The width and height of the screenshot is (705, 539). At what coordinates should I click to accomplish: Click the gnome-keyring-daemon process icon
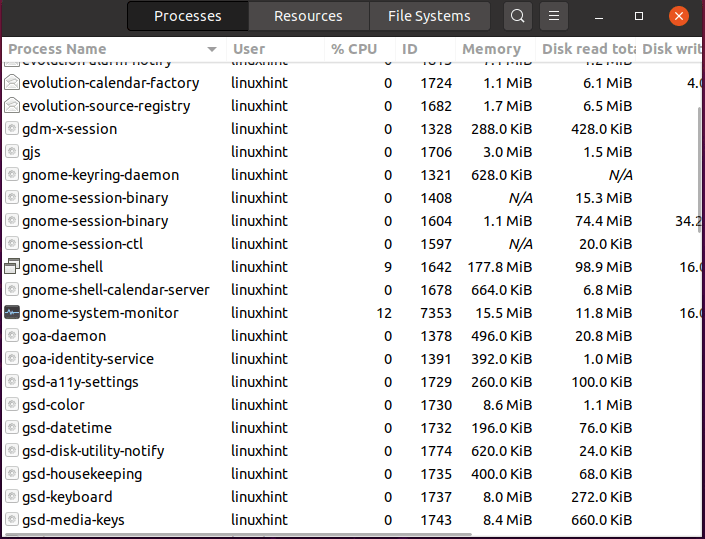tap(12, 174)
